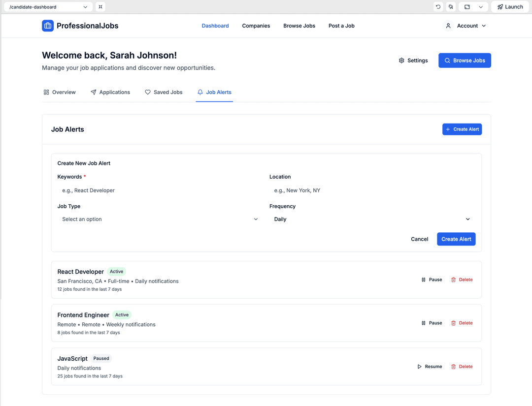Screen dimensions: 532x406
Task: Resume the paused JavaScript alert
Action: [x=430, y=367]
